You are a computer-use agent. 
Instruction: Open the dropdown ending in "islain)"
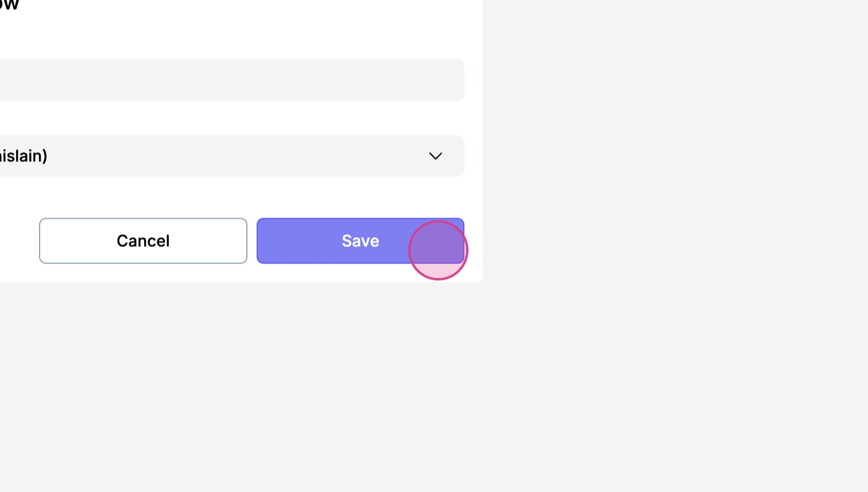230,156
